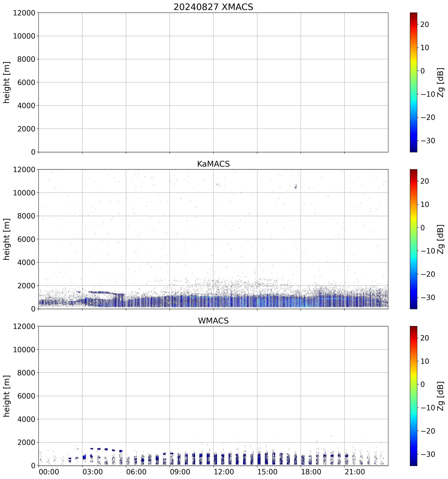
Task: Click the 09:00 time axis label
Action: point(180,472)
